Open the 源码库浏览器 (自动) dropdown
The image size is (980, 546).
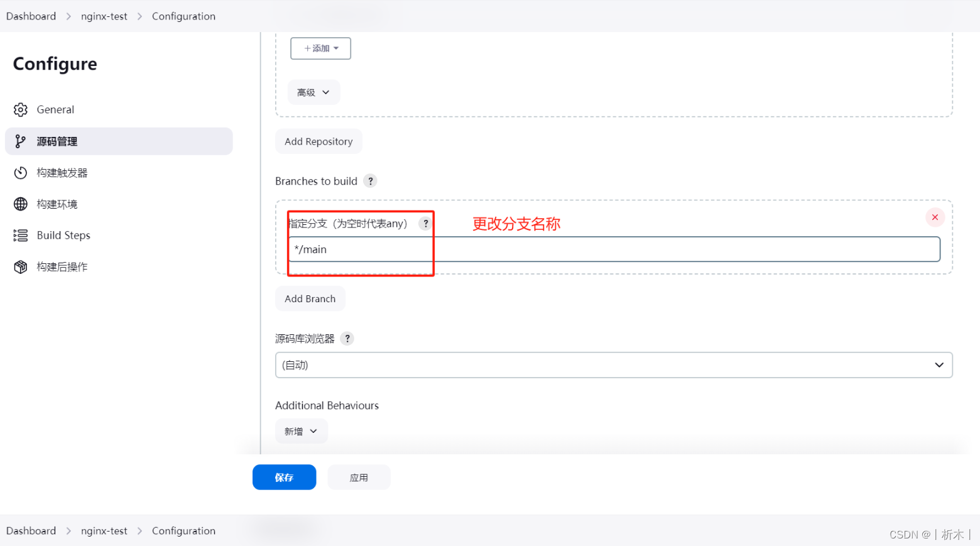click(614, 365)
